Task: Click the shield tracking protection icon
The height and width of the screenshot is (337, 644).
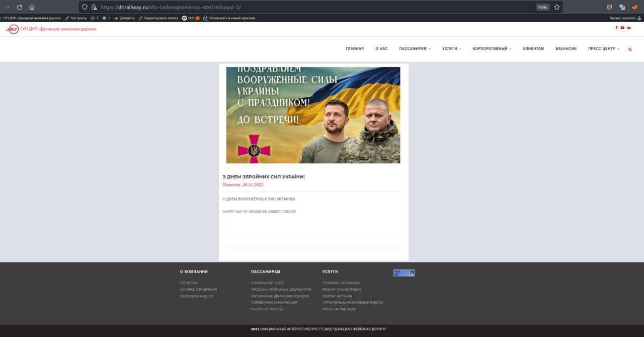Action: tap(85, 7)
